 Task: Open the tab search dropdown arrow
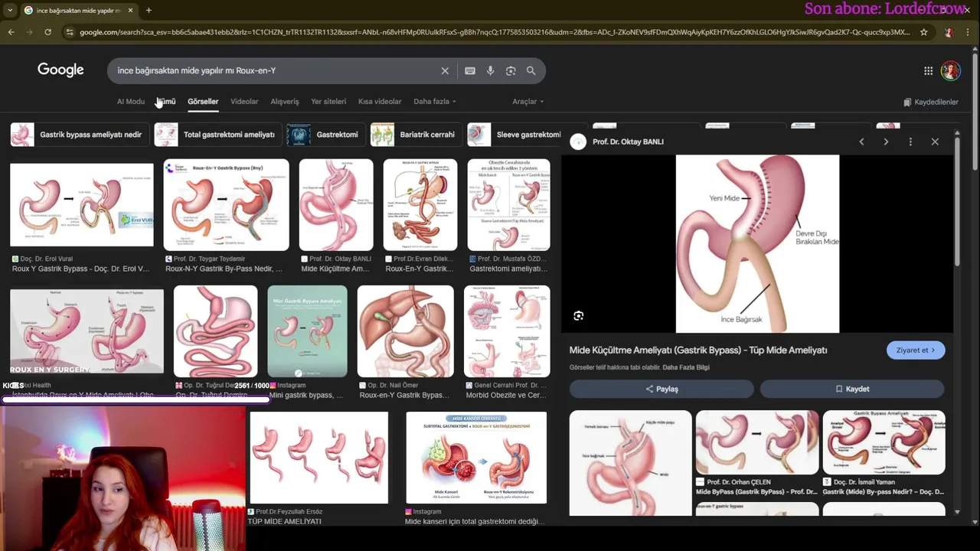coord(9,11)
